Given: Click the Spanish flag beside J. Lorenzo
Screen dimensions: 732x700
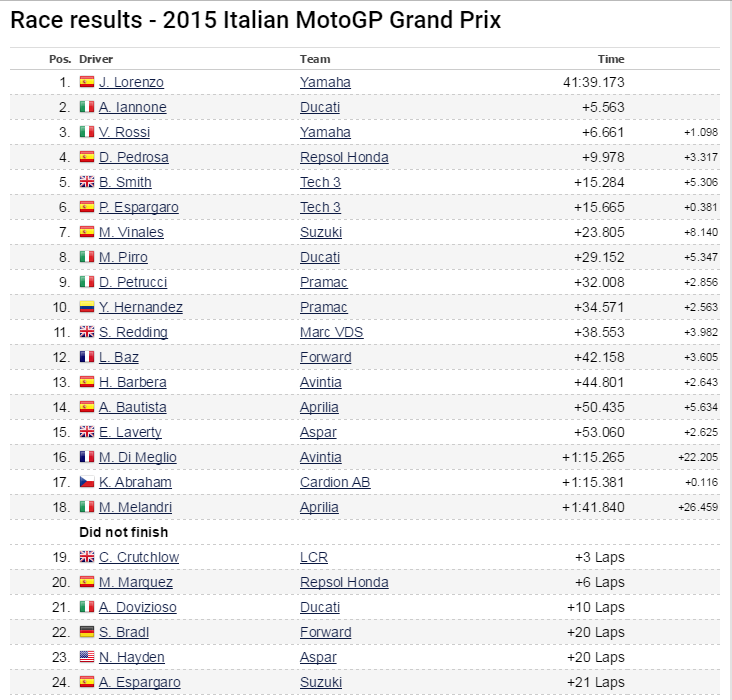Looking at the screenshot, I should pyautogui.click(x=87, y=82).
